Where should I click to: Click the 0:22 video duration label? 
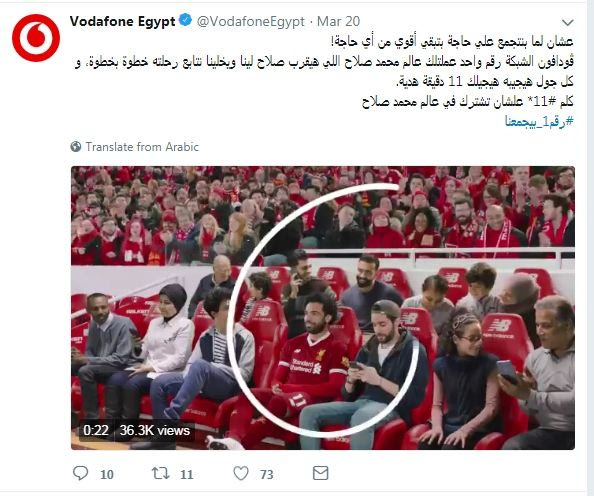96,430
